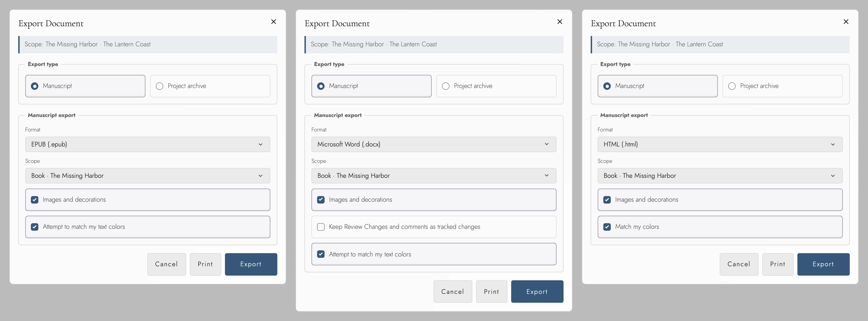
Task: Uncheck Images and decorations in Word dialog
Action: click(x=321, y=200)
